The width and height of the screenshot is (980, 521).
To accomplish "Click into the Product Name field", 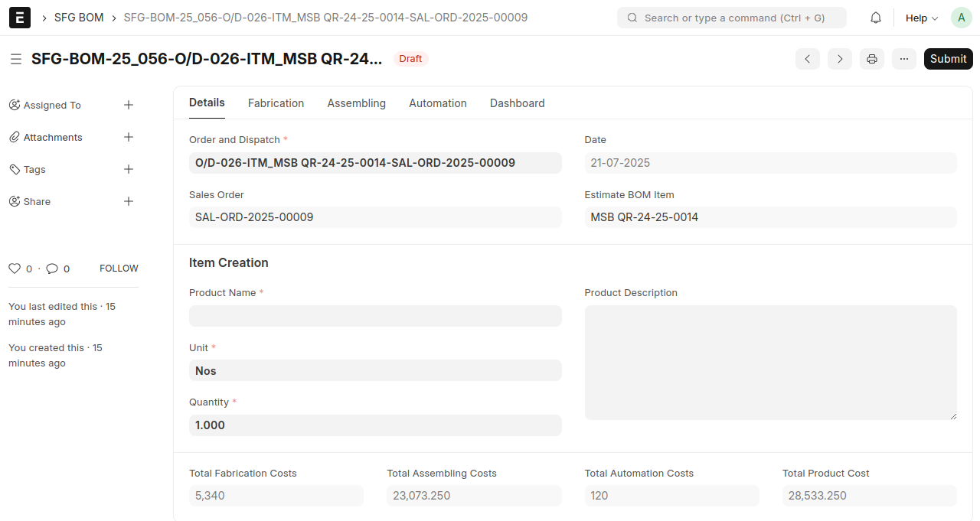I will click(375, 316).
